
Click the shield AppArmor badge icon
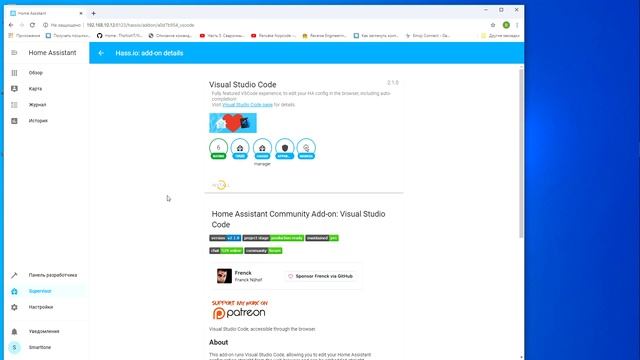(x=284, y=149)
